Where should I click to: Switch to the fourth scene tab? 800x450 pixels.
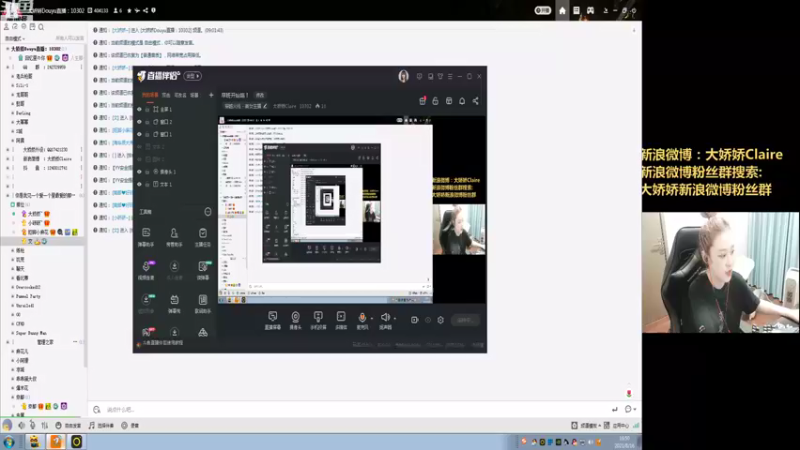point(194,95)
